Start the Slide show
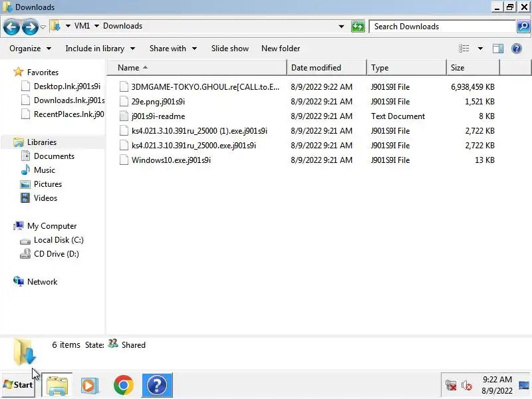Viewport: 532px width, 399px height. pyautogui.click(x=230, y=49)
